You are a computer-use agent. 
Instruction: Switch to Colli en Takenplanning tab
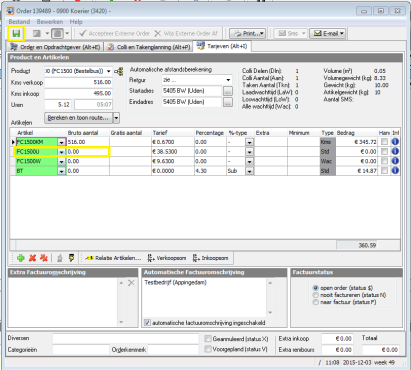click(x=149, y=47)
